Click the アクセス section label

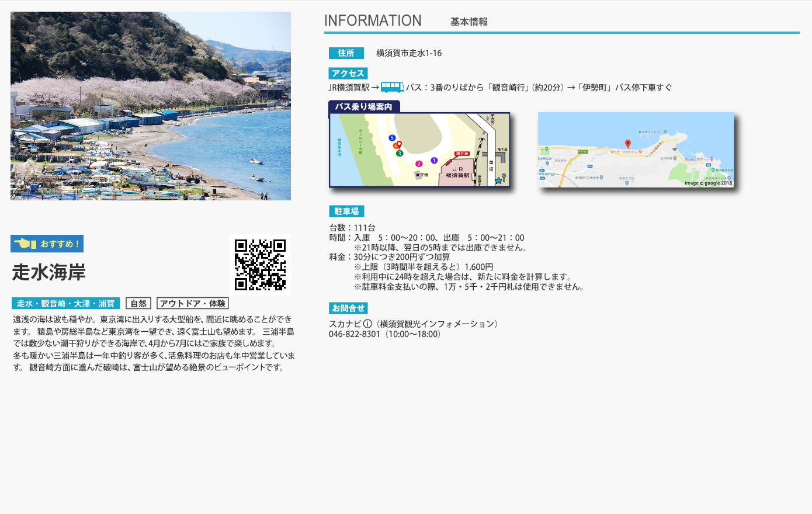point(348,73)
